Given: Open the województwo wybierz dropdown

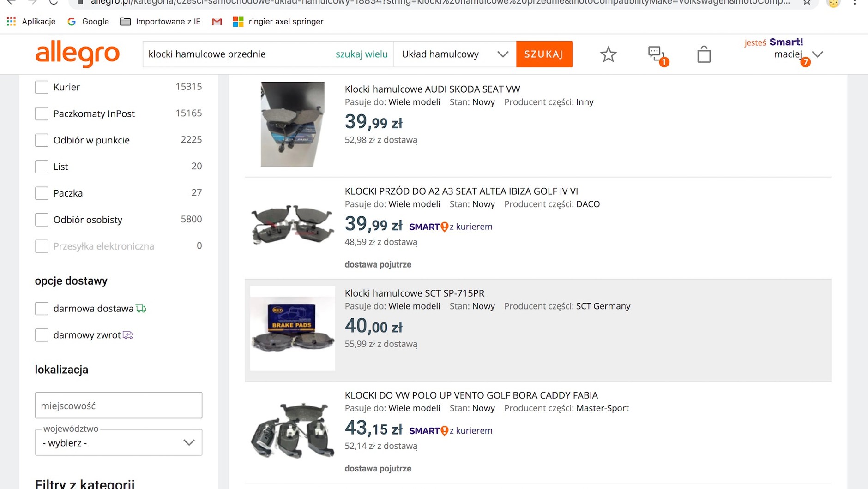Looking at the screenshot, I should (x=119, y=442).
